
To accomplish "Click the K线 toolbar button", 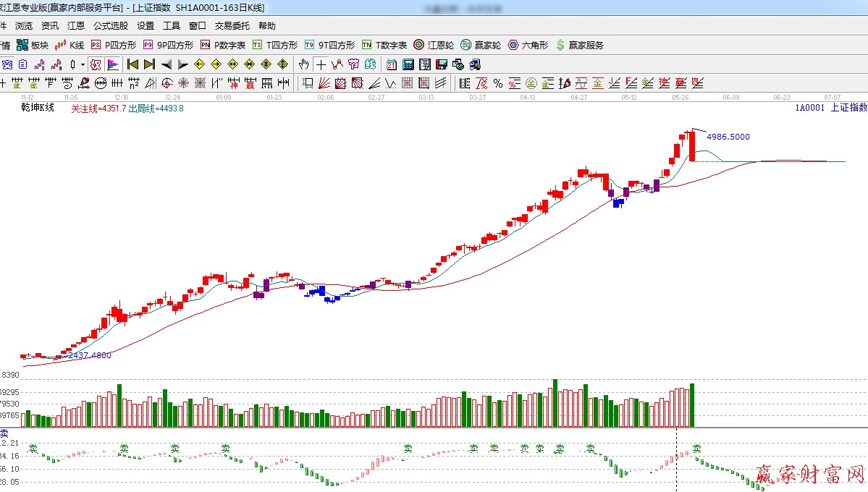I will tap(69, 45).
